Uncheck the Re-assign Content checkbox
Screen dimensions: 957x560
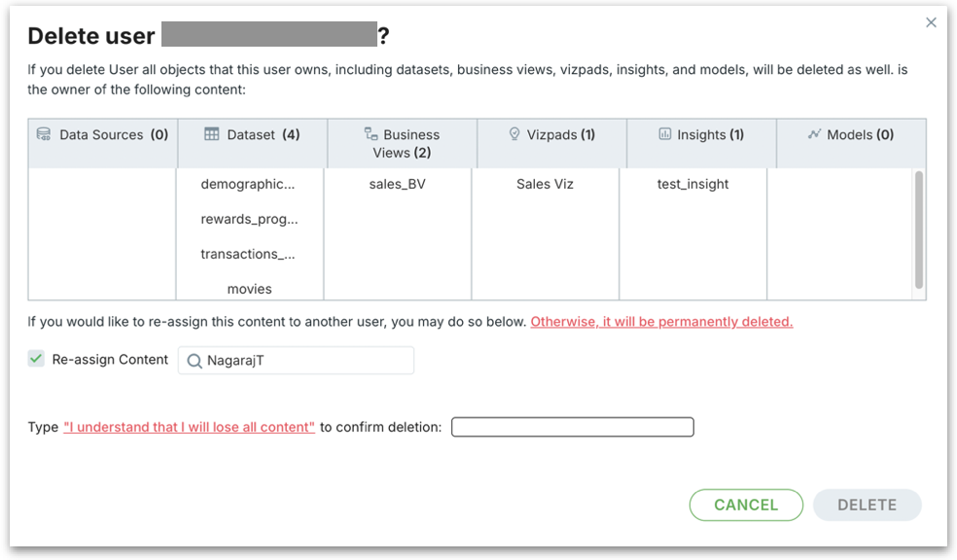pos(36,359)
